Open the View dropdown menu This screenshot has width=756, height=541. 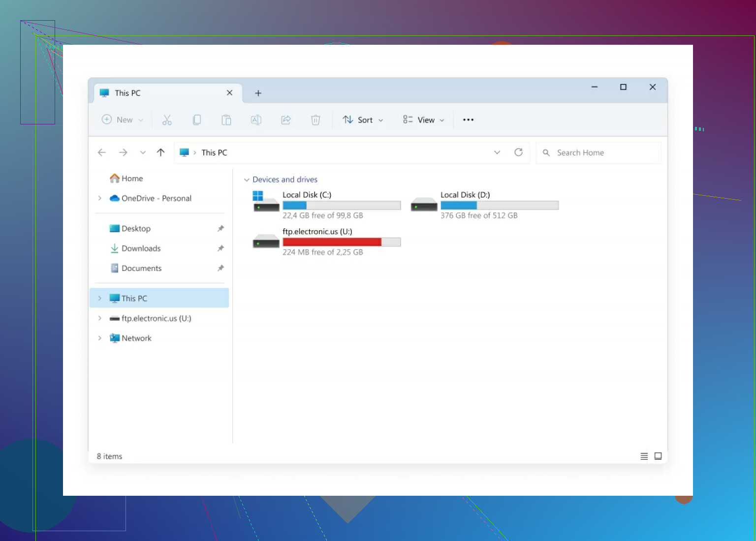(424, 120)
